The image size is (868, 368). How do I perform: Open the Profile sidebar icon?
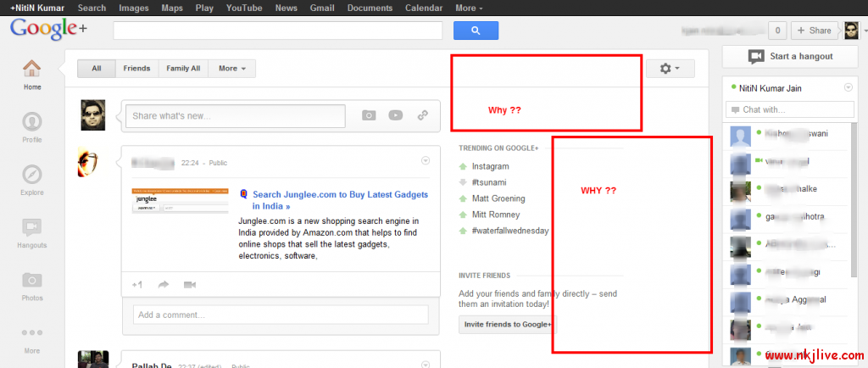(32, 122)
